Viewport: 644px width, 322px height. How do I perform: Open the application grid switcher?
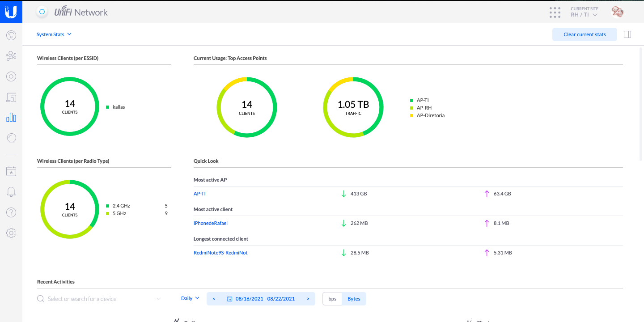click(x=555, y=12)
